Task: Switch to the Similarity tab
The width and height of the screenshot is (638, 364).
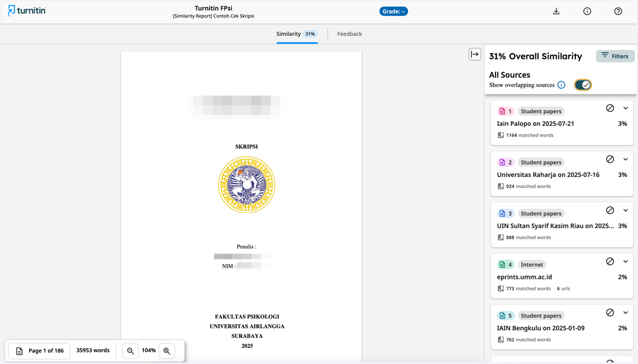Action: 297,34
